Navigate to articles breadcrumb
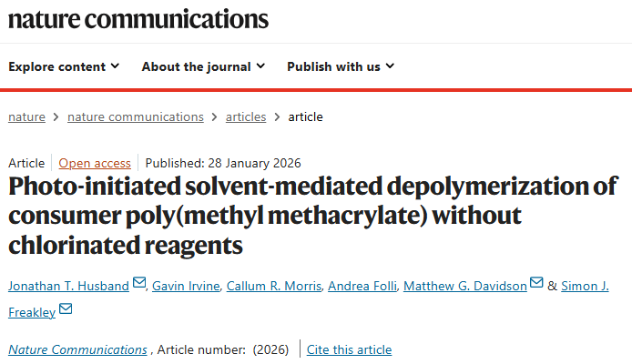The width and height of the screenshot is (632, 364). point(246,116)
